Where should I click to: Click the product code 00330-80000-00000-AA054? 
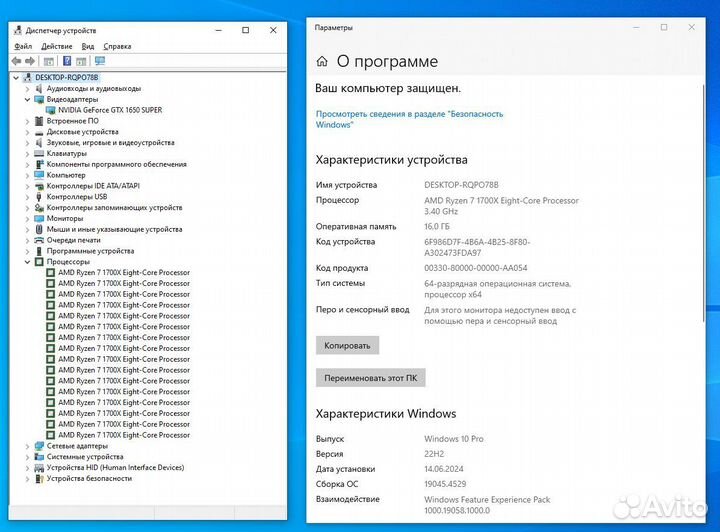tap(475, 268)
